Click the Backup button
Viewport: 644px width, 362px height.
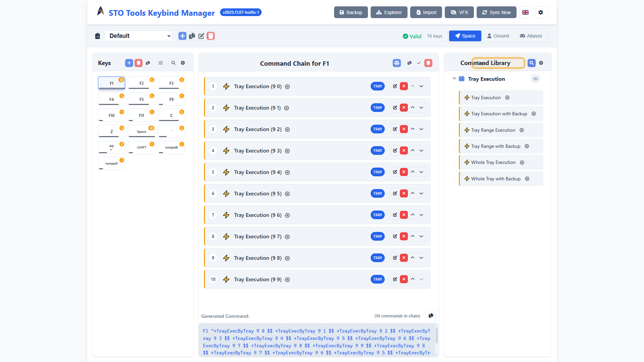pyautogui.click(x=351, y=12)
